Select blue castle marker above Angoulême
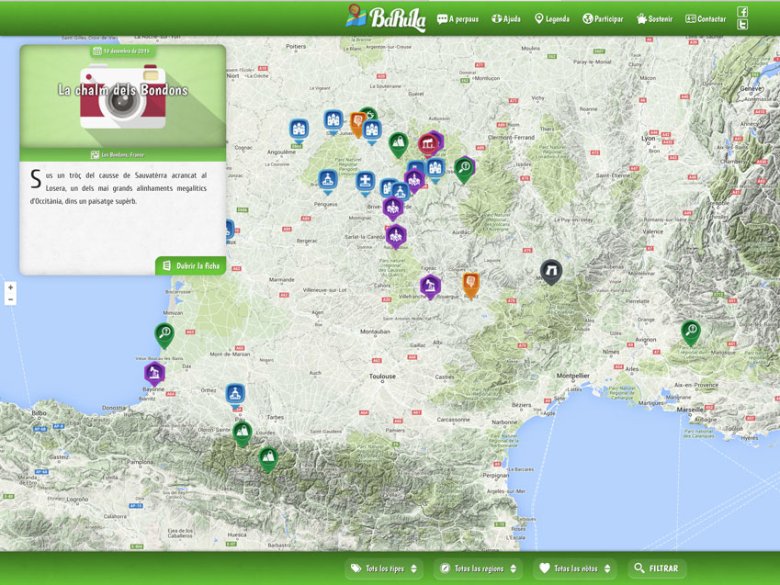The width and height of the screenshot is (780, 585). point(299,130)
